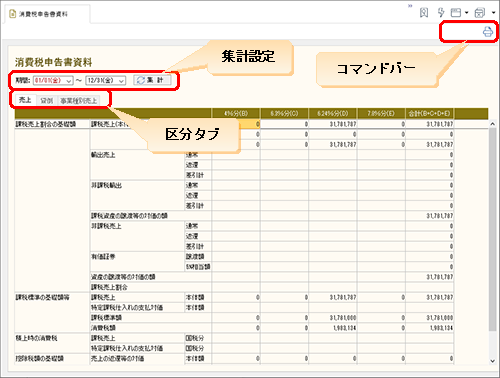Select the 売上 tab
The image size is (500, 378).
(25, 100)
